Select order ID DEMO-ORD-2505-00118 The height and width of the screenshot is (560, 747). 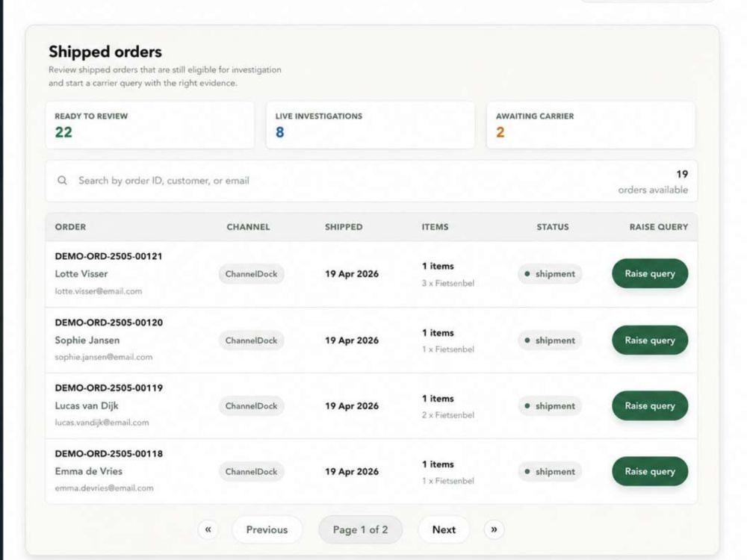pyautogui.click(x=108, y=454)
